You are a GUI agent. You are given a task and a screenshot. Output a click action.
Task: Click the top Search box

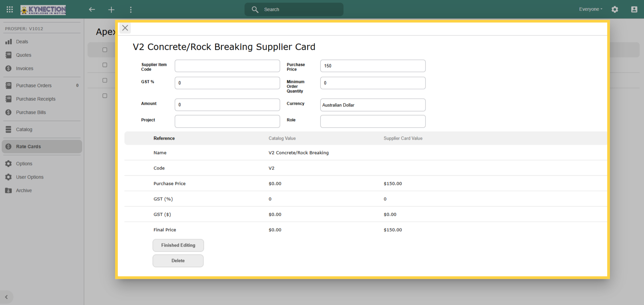point(294,10)
